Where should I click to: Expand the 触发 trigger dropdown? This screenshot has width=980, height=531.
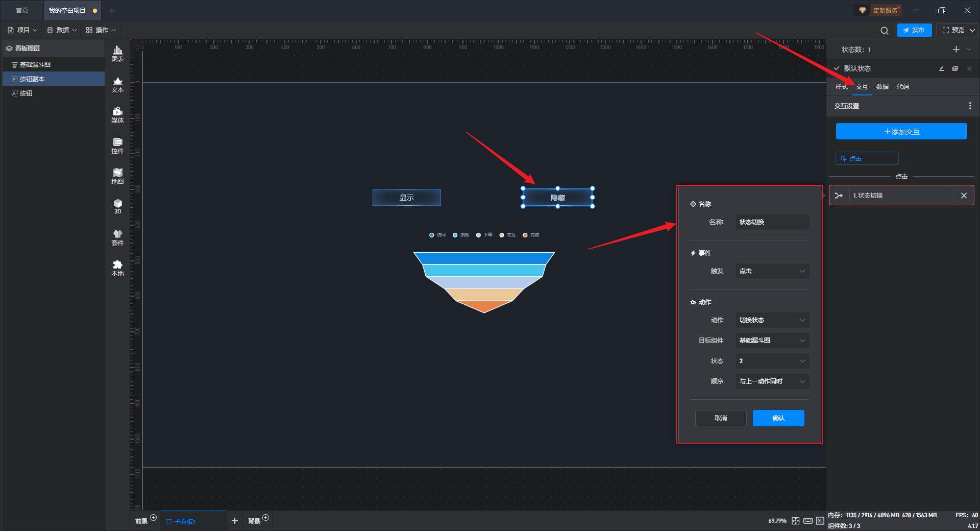(772, 271)
